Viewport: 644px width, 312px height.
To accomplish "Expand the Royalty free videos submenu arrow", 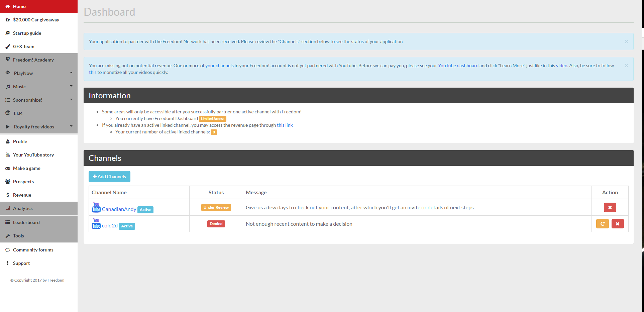I will point(71,126).
